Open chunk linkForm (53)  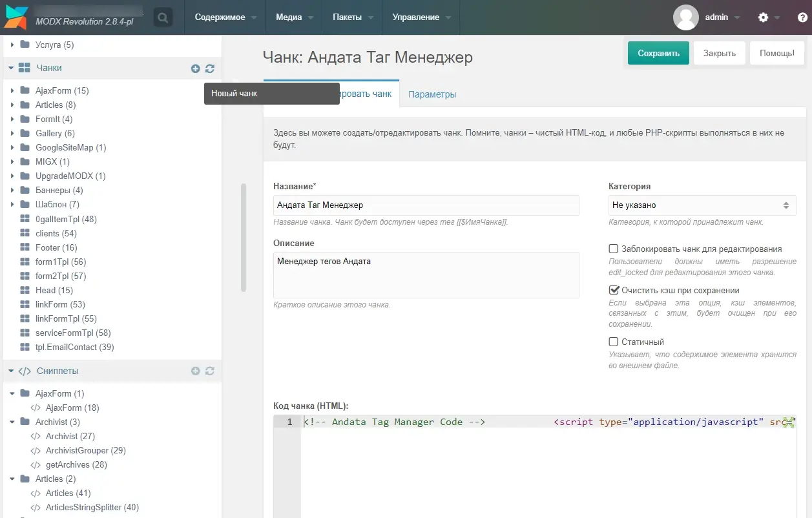pos(60,304)
